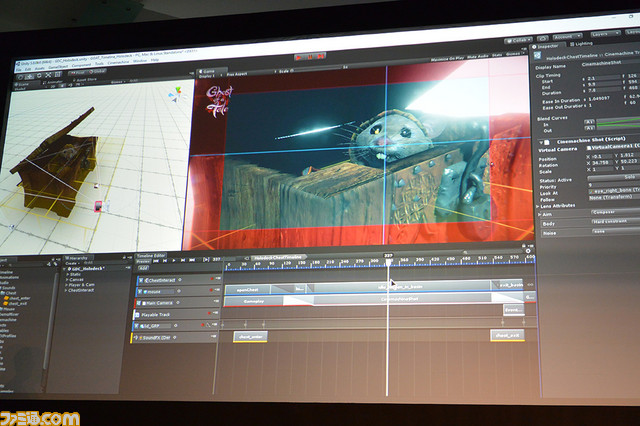Toggle record on ChestInteract track
The image size is (640, 426).
[x=212, y=278]
